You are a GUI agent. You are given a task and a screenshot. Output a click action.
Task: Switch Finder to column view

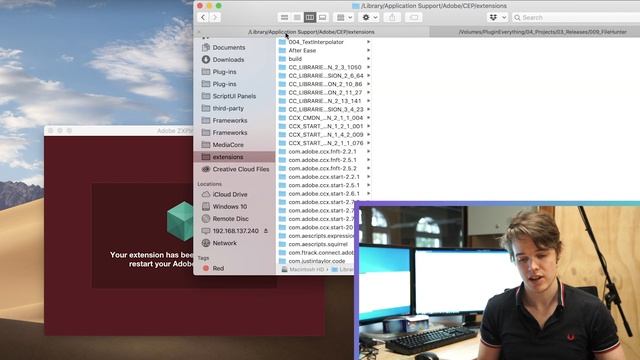310,18
